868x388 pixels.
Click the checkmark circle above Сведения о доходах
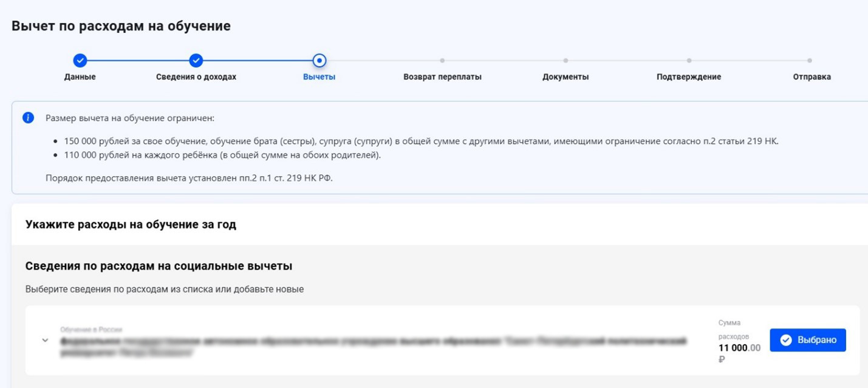coord(196,60)
